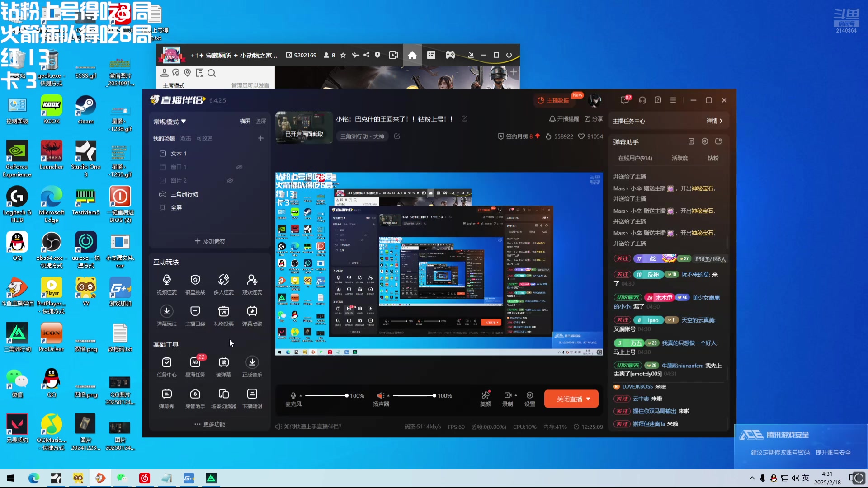Adjust microphone volume slider
The height and width of the screenshot is (488, 868).
[x=326, y=396]
